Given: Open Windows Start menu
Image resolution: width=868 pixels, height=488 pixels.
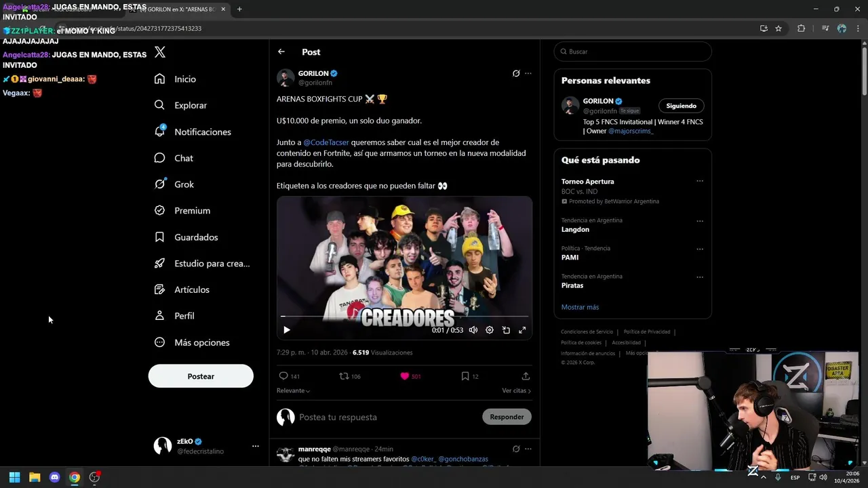Looking at the screenshot, I should click(x=14, y=477).
